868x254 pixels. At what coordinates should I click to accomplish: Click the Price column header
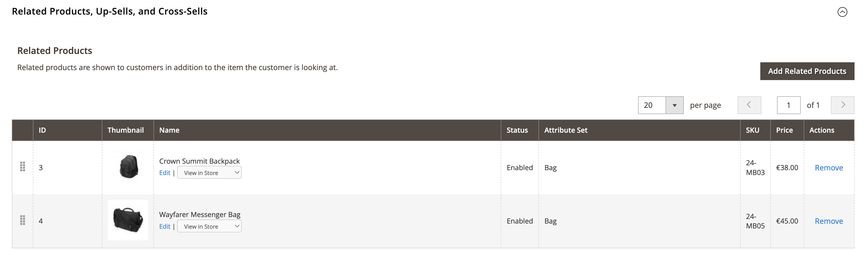pos(784,130)
